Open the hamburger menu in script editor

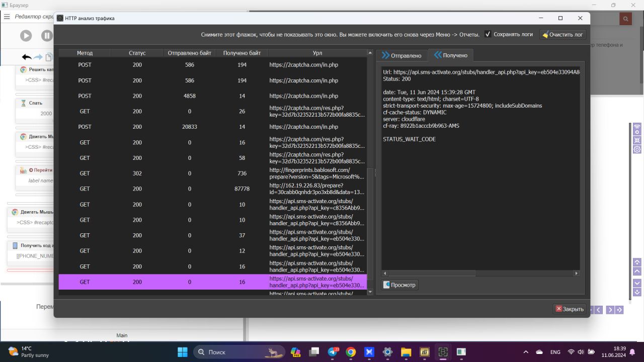point(7,17)
